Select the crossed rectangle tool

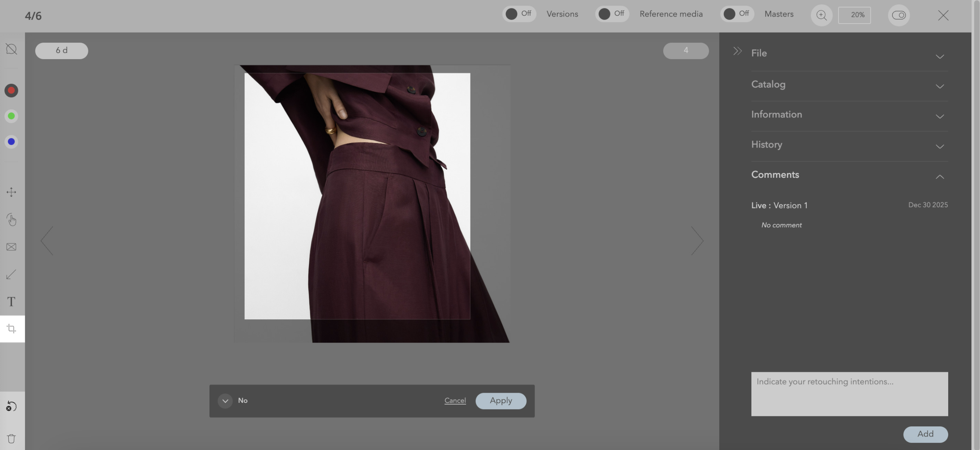point(12,247)
